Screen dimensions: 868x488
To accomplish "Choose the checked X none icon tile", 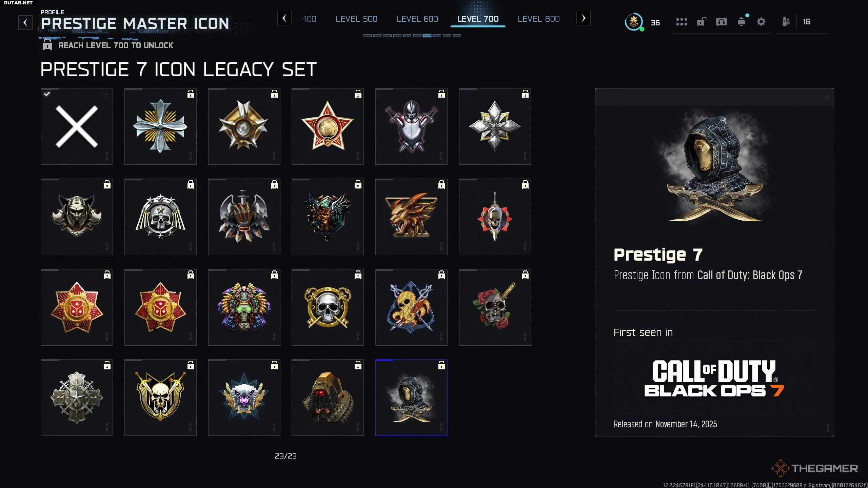I will pos(77,127).
